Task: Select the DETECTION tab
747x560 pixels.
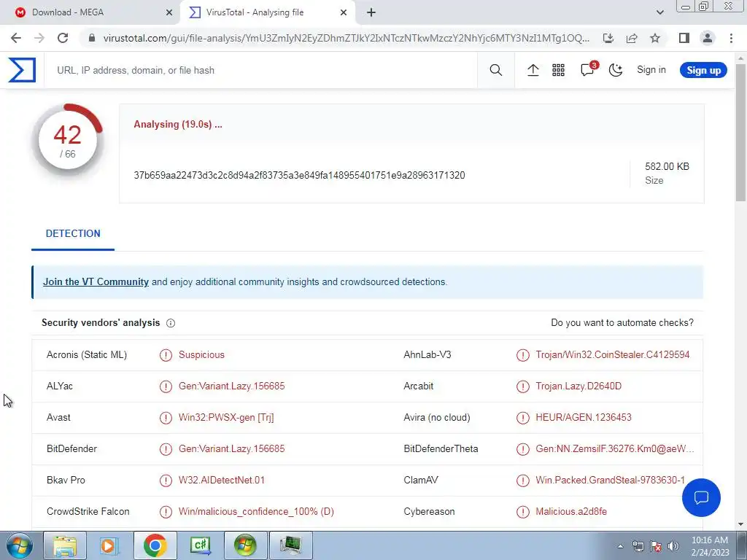Action: (73, 233)
